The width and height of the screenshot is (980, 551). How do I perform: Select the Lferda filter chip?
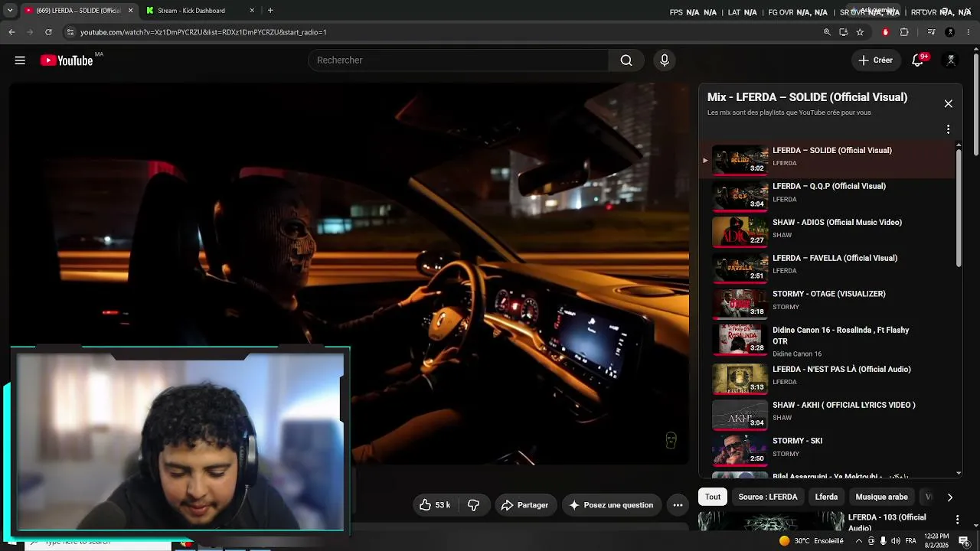(826, 497)
